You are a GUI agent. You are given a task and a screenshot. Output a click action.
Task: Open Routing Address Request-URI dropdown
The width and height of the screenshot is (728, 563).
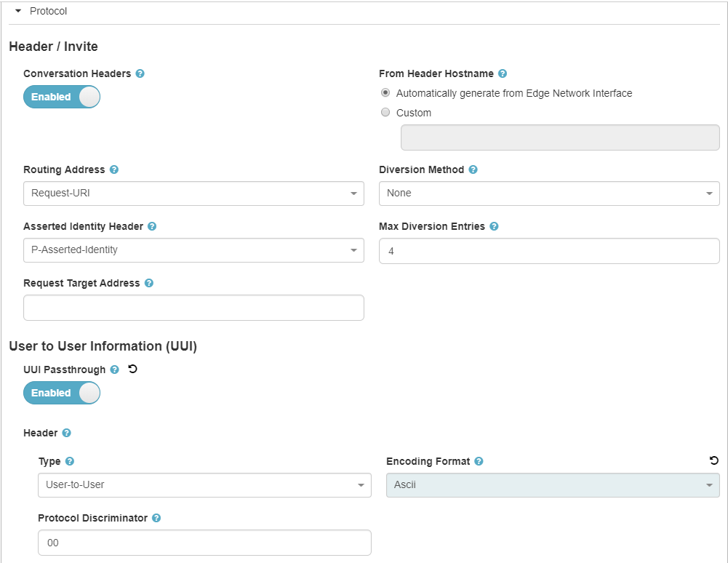coord(193,193)
